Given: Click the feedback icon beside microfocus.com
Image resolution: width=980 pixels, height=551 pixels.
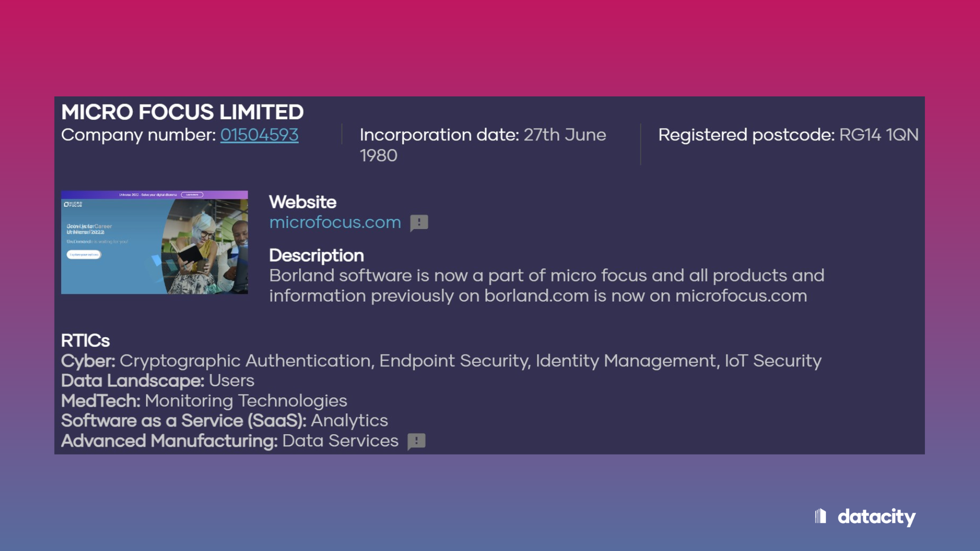Looking at the screenshot, I should [419, 223].
